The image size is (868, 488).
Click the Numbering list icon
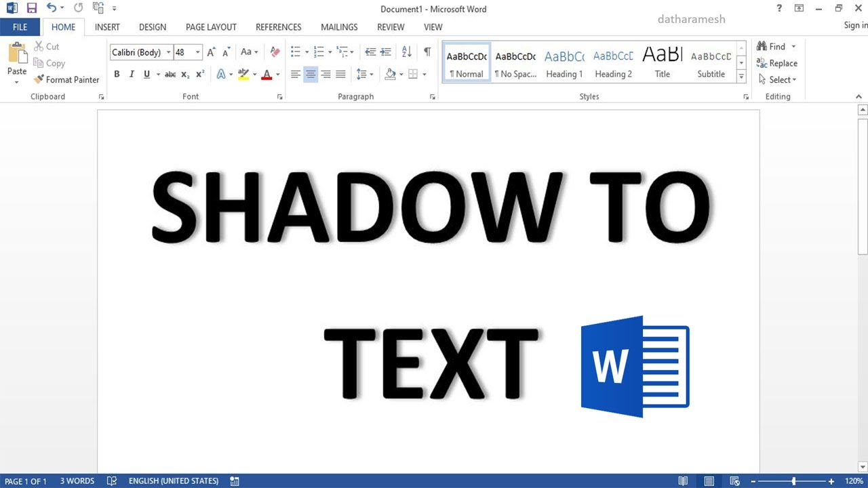pyautogui.click(x=319, y=52)
